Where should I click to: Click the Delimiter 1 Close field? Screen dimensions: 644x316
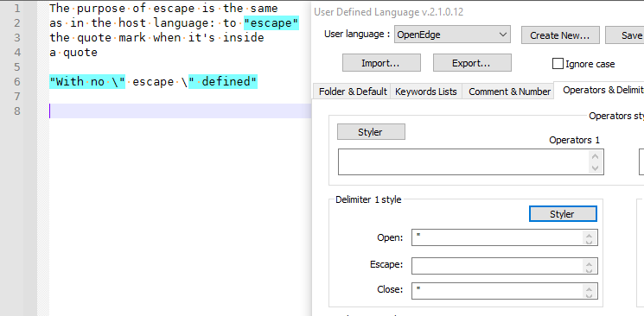click(x=504, y=291)
